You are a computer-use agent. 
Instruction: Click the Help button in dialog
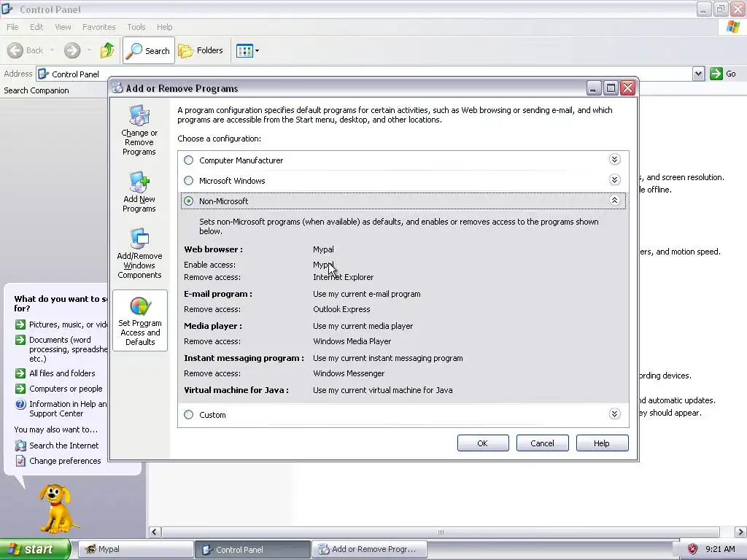tap(602, 443)
